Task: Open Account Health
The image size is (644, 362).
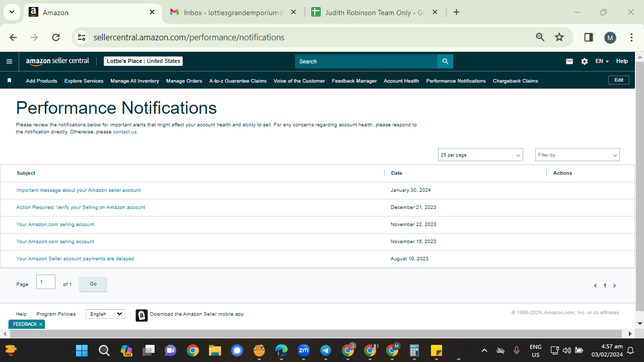Action: [401, 81]
